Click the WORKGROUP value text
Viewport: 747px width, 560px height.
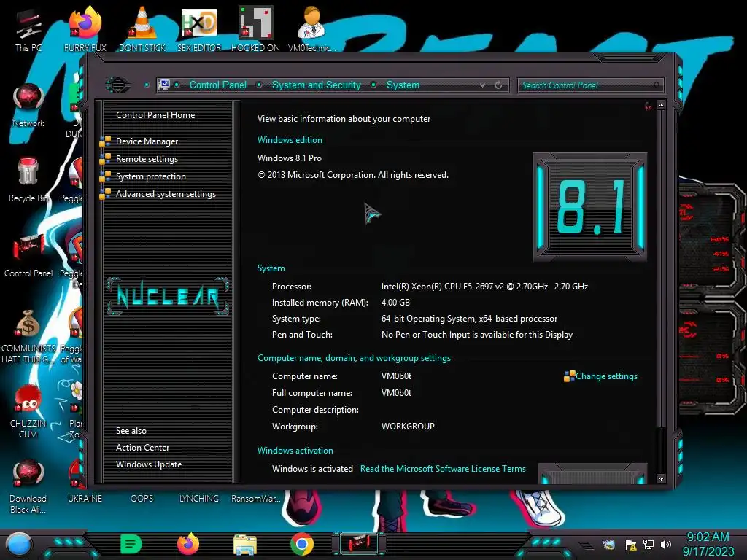pyautogui.click(x=408, y=426)
